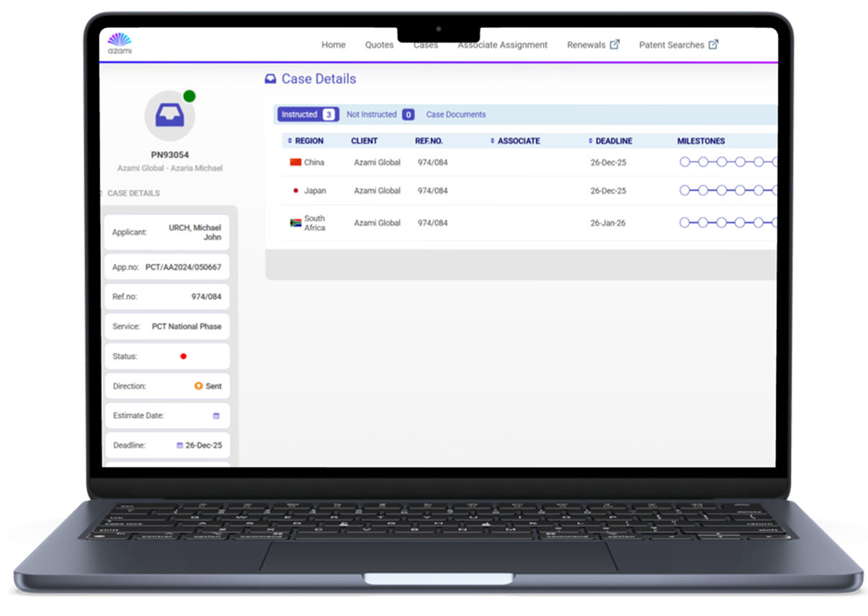Click the red Status indicator dot
This screenshot has width=868, height=616.
[183, 356]
